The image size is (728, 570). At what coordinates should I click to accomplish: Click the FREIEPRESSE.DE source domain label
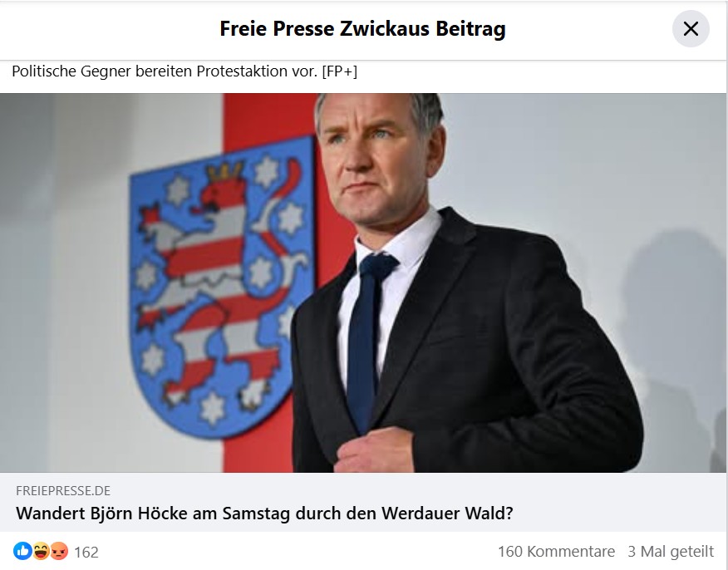63,490
